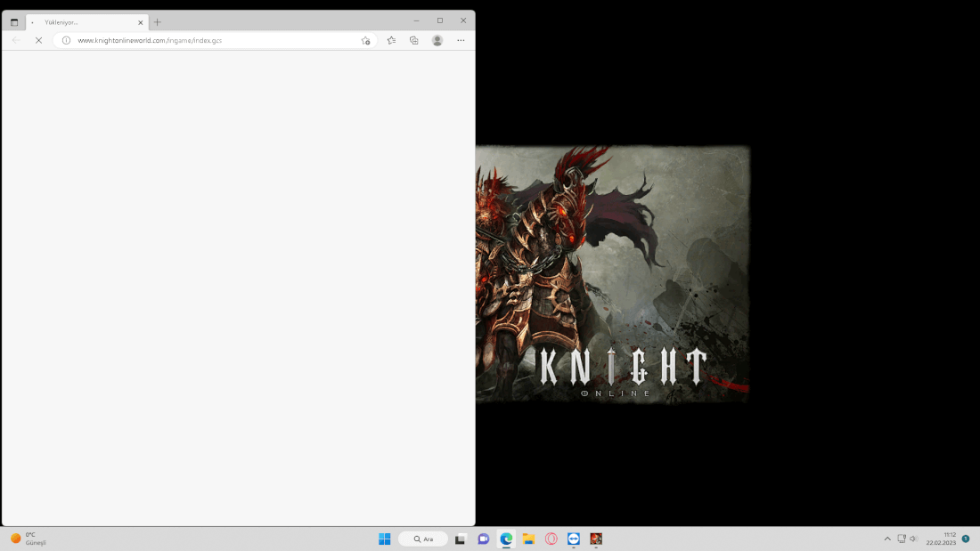This screenshot has width=980, height=551.
Task: Open Task View from the taskbar
Action: click(461, 539)
